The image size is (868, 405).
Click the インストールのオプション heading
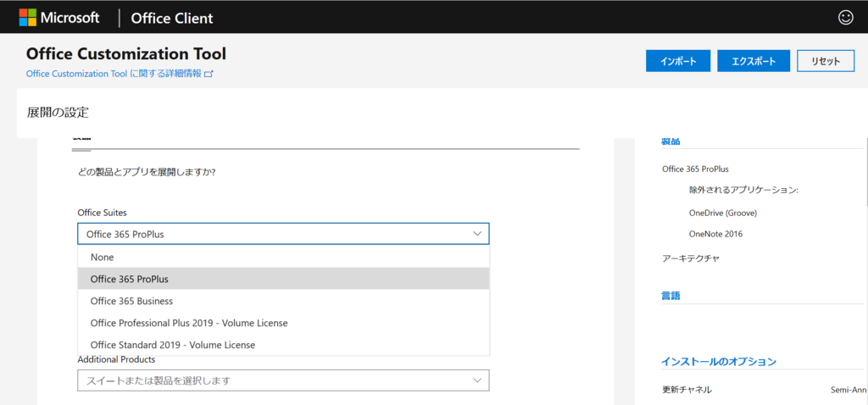[x=719, y=362]
